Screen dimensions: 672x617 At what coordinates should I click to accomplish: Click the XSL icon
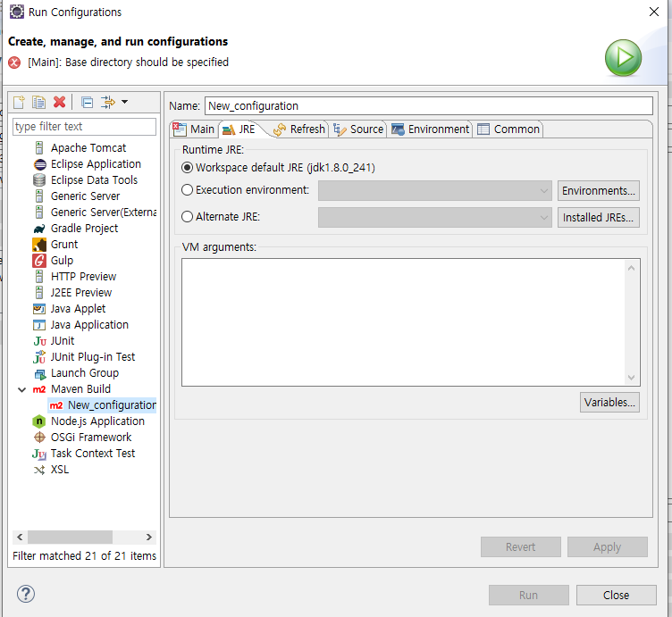tap(39, 471)
